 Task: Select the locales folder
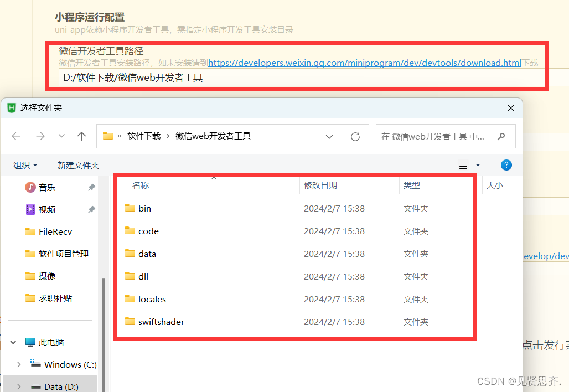[x=152, y=299]
